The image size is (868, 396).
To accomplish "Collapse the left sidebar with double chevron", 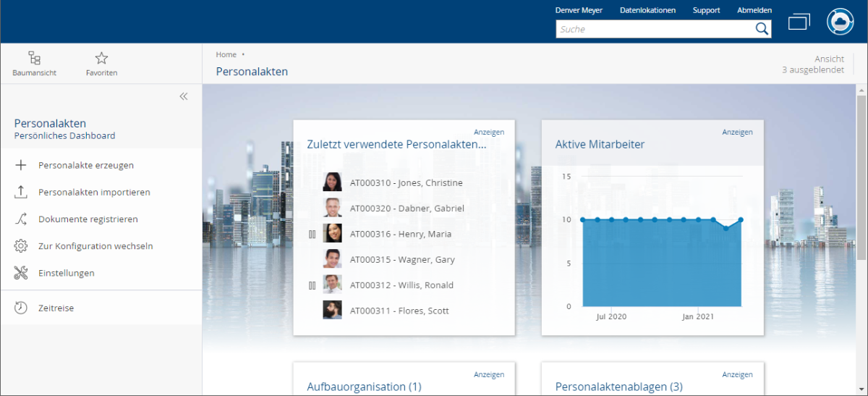I will (183, 96).
